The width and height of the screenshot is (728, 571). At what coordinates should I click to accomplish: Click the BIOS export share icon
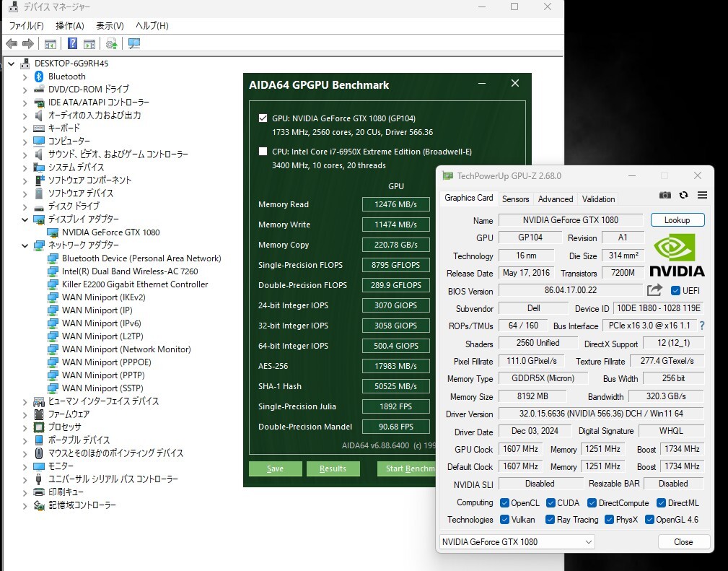click(654, 290)
